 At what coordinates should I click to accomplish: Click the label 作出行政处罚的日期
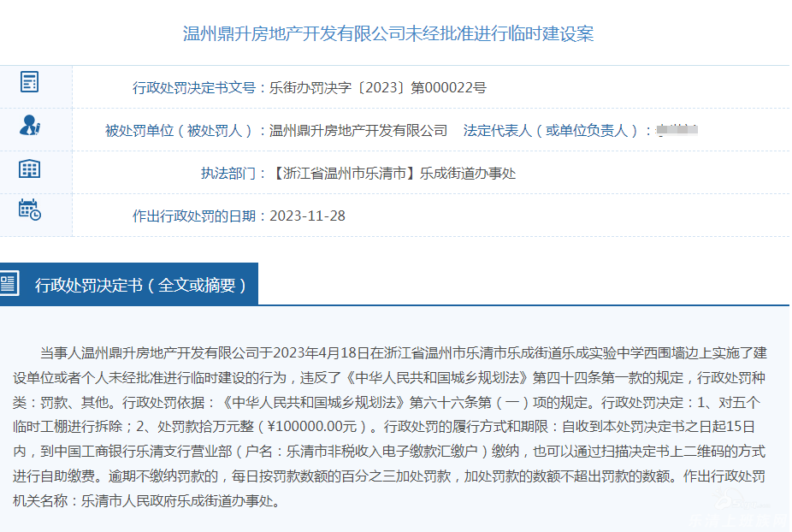click(x=194, y=216)
